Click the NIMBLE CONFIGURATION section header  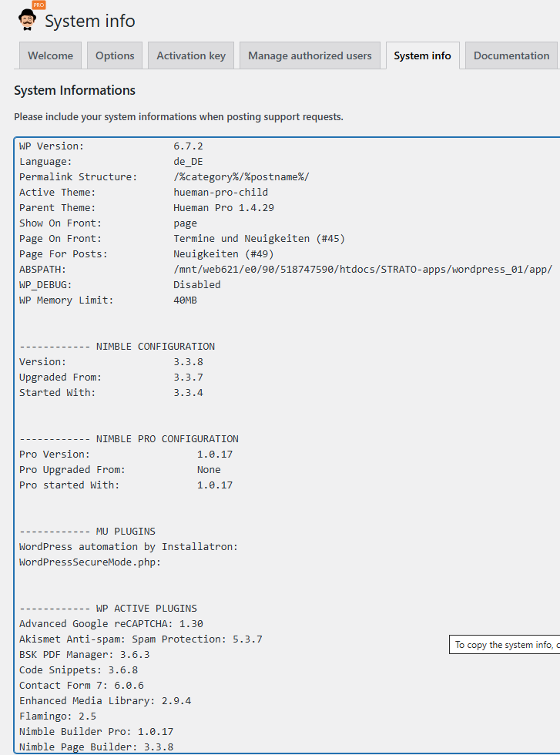pos(117,346)
